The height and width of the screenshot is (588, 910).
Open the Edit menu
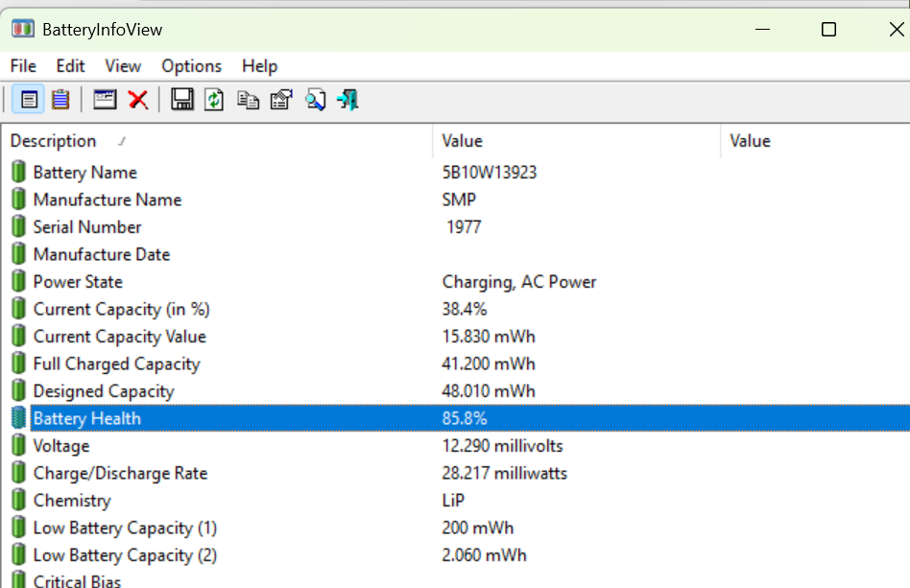70,66
